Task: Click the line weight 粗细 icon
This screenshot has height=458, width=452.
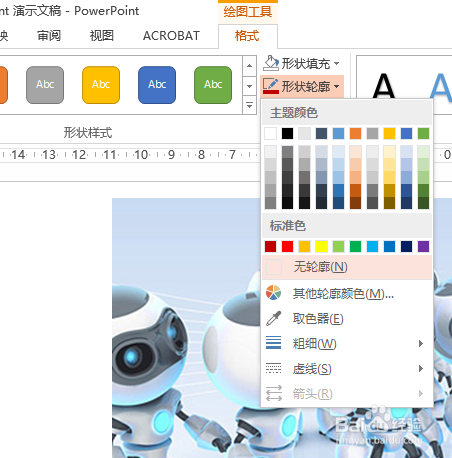Action: pos(273,343)
